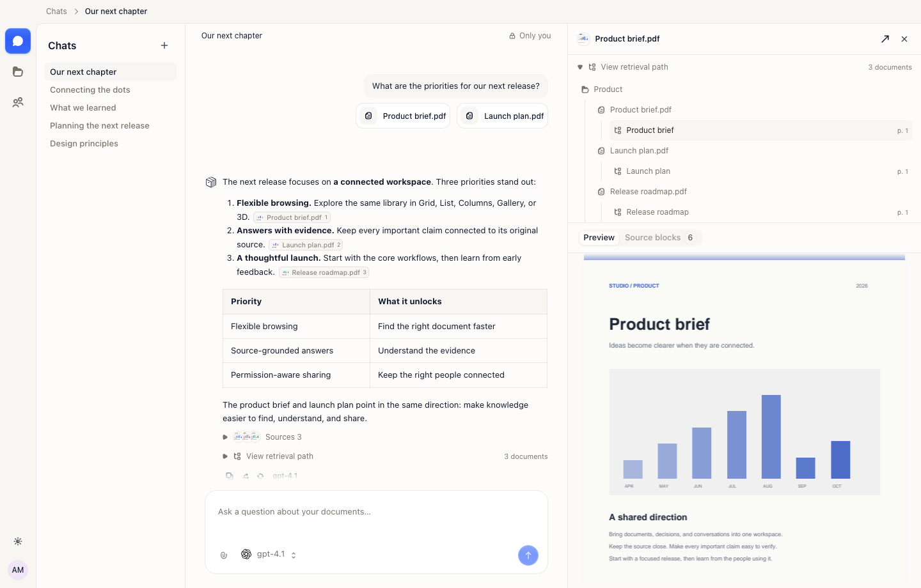Send the message with the arrow button
This screenshot has height=588, width=921.
pos(528,555)
